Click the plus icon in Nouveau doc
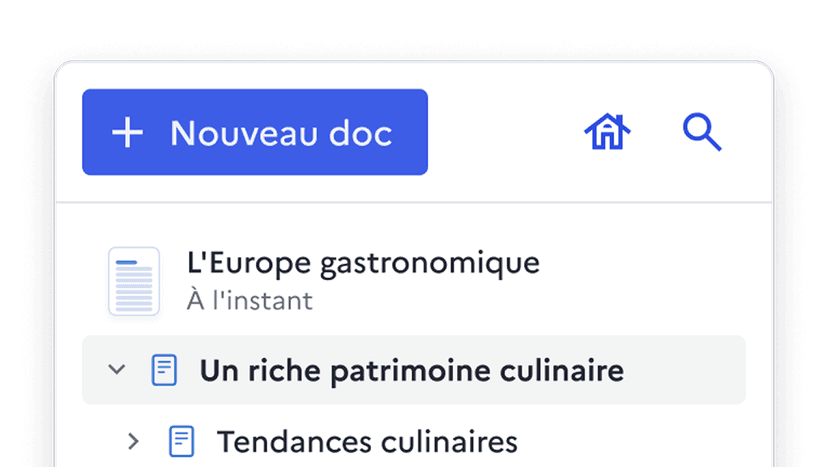The height and width of the screenshot is (467, 828). pos(127,133)
